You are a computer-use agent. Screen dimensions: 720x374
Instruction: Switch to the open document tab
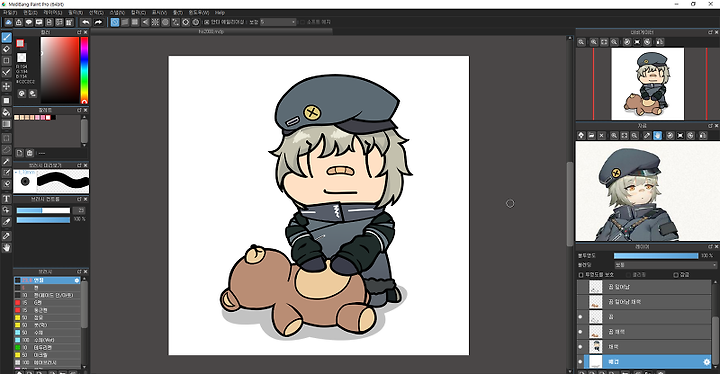coord(211,31)
